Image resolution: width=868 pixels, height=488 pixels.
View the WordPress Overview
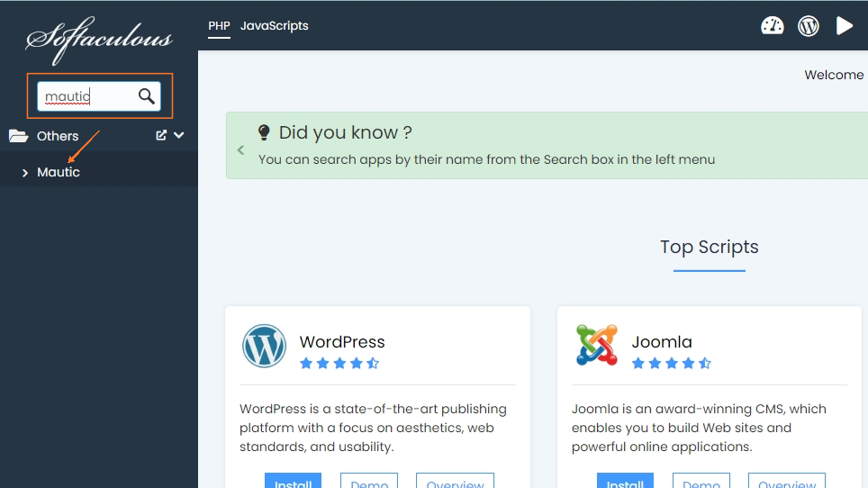pyautogui.click(x=455, y=480)
